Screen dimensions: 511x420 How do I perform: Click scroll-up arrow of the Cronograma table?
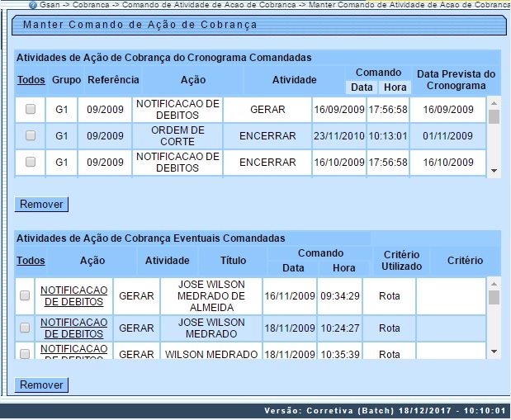tap(494, 104)
